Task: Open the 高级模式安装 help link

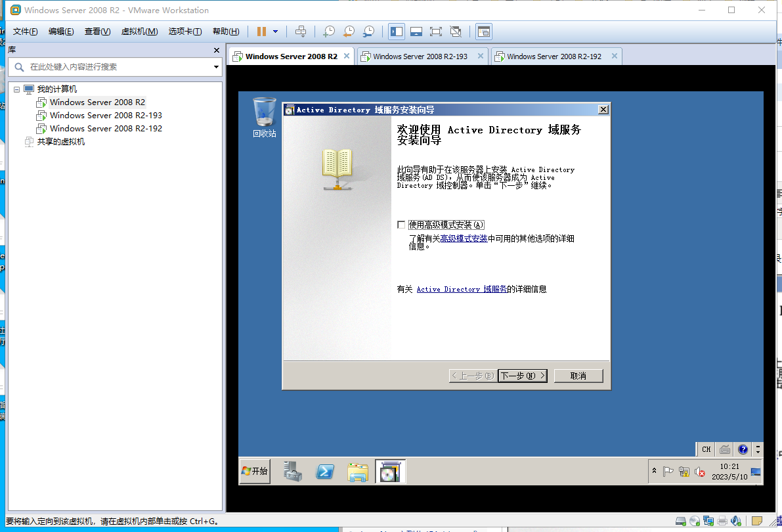Action: coord(464,238)
